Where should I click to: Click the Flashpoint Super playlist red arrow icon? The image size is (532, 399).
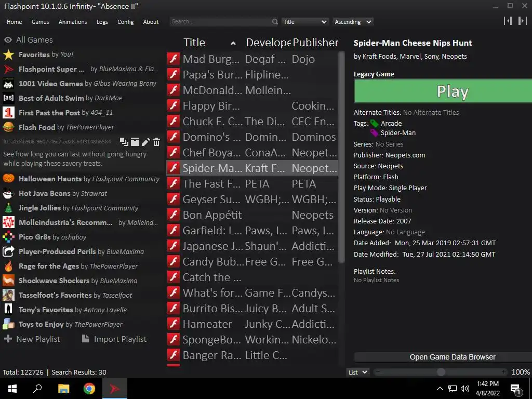click(x=8, y=69)
